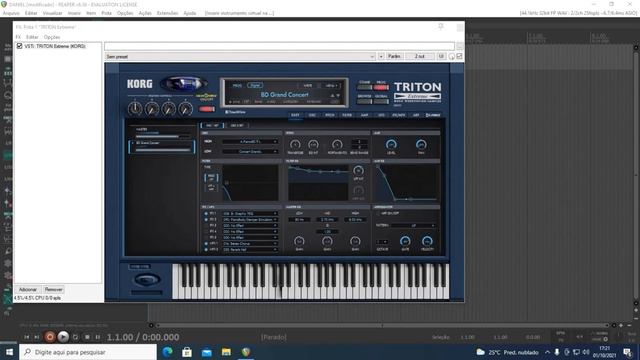
Task: Open the Visualizar menu
Action: pos(52,13)
